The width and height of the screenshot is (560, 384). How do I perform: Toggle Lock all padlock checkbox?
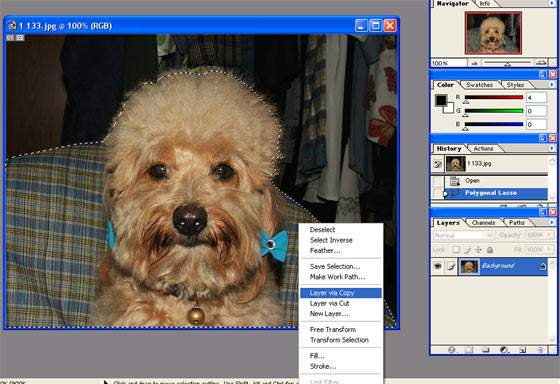point(490,250)
